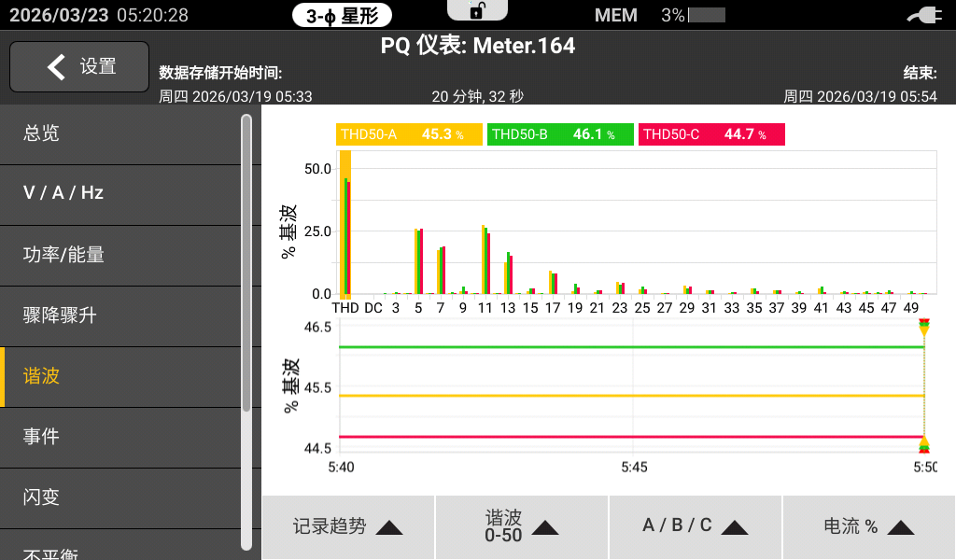The image size is (956, 560).
Task: Select the 13th harmonic bar group
Action: (508, 273)
